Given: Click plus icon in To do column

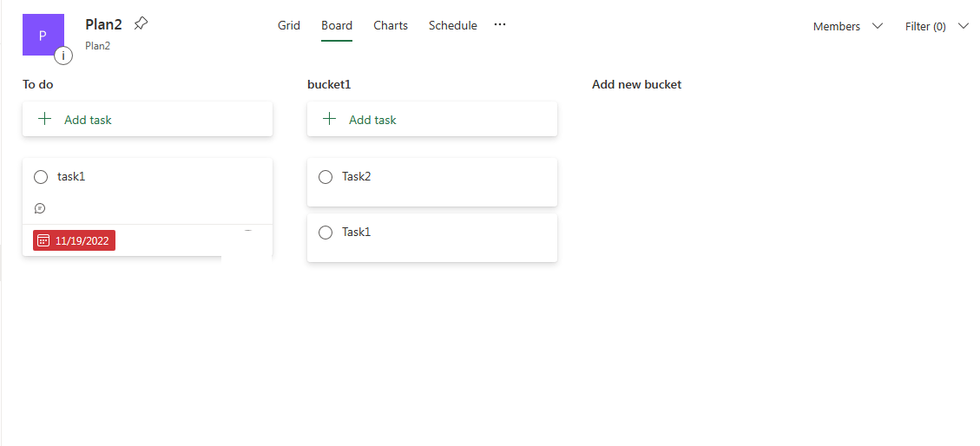Looking at the screenshot, I should pos(44,119).
